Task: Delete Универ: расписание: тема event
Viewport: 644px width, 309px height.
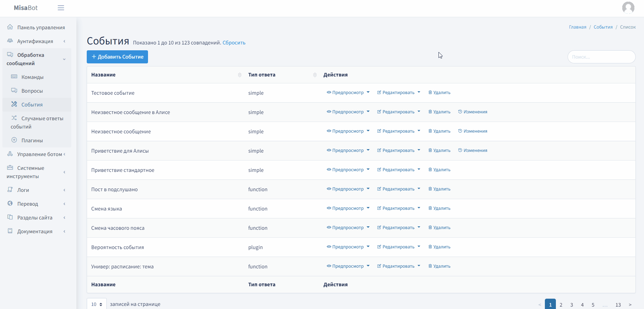Action: click(439, 266)
